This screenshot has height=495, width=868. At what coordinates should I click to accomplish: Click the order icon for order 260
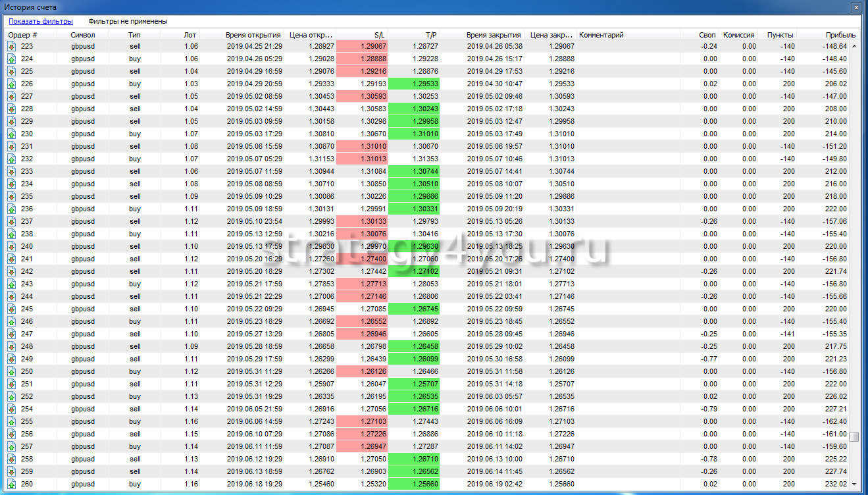tap(12, 484)
